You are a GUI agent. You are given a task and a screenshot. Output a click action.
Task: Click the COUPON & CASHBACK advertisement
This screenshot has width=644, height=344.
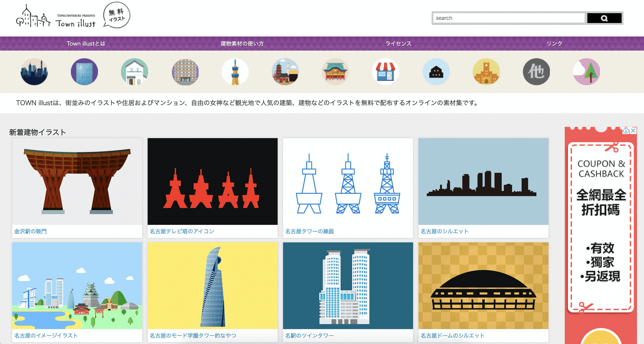point(601,235)
